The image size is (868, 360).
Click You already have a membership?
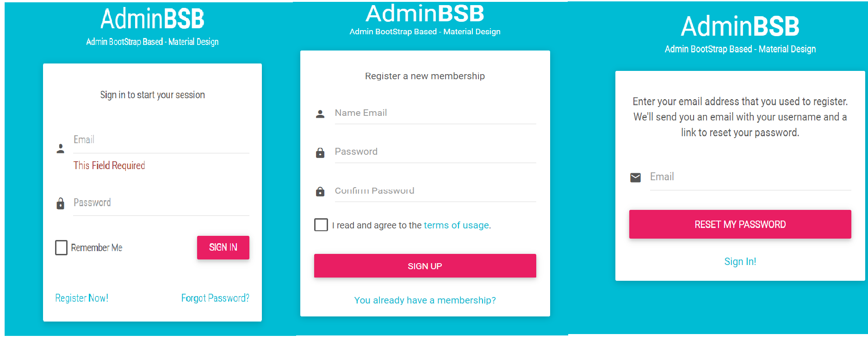pos(425,300)
